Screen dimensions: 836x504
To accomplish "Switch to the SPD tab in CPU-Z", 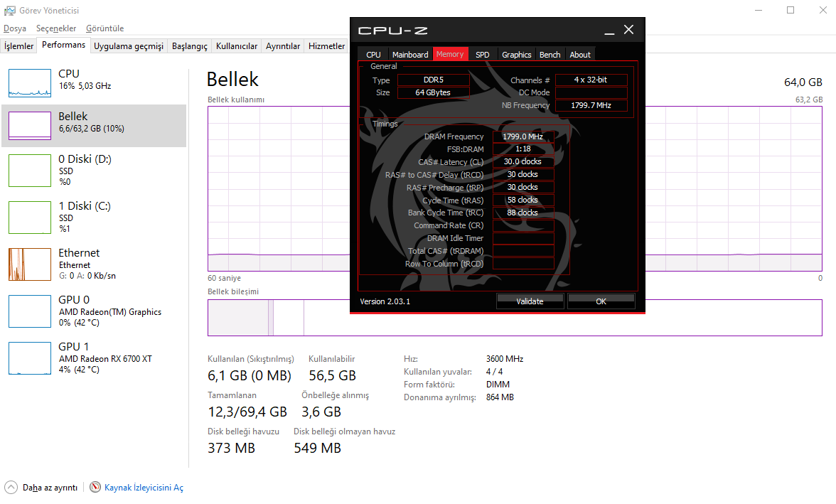I will click(483, 55).
